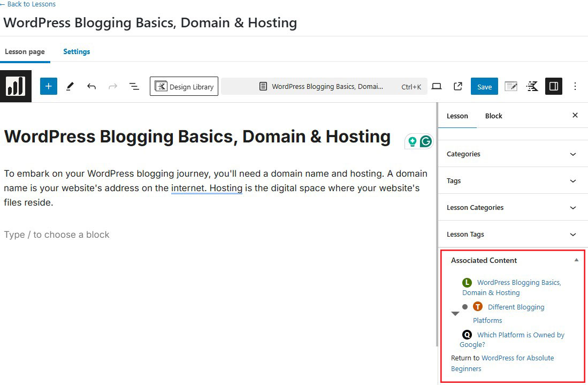
Task: Toggle the settings sidebar icon
Action: coord(554,86)
